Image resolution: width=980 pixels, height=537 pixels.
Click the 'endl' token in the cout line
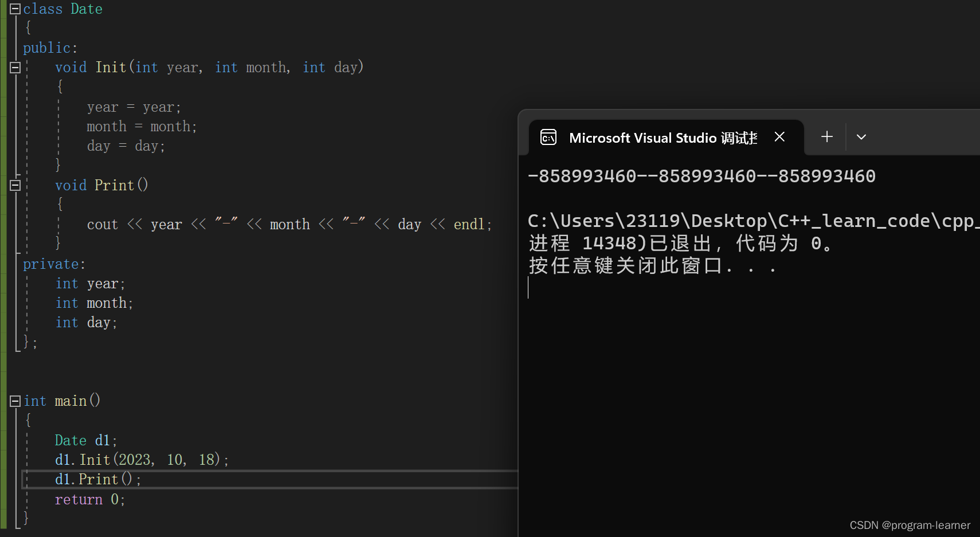point(469,225)
